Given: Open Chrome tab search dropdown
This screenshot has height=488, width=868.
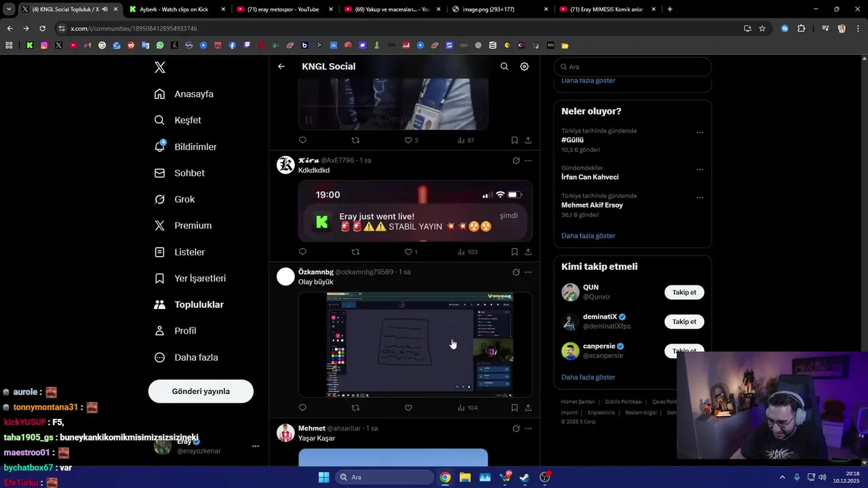Looking at the screenshot, I should coord(9,9).
